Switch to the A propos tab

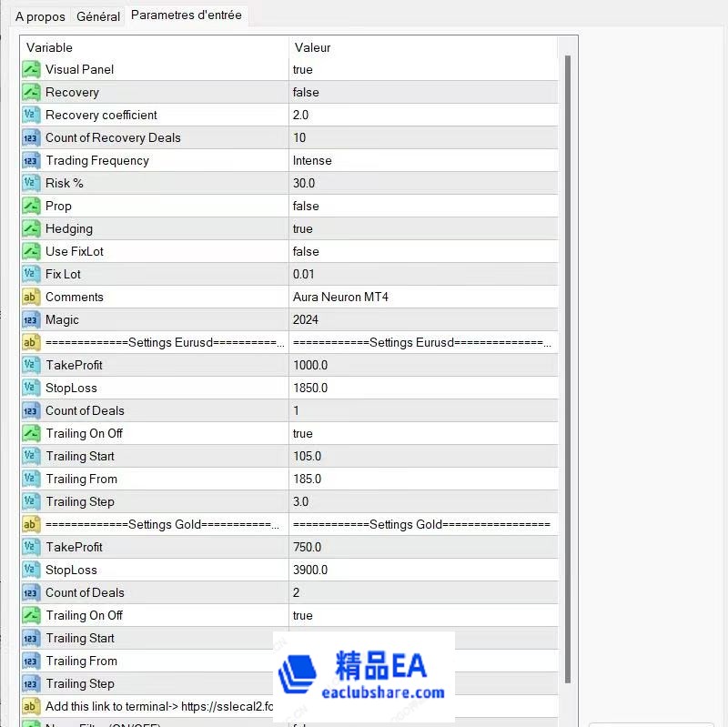pos(40,16)
